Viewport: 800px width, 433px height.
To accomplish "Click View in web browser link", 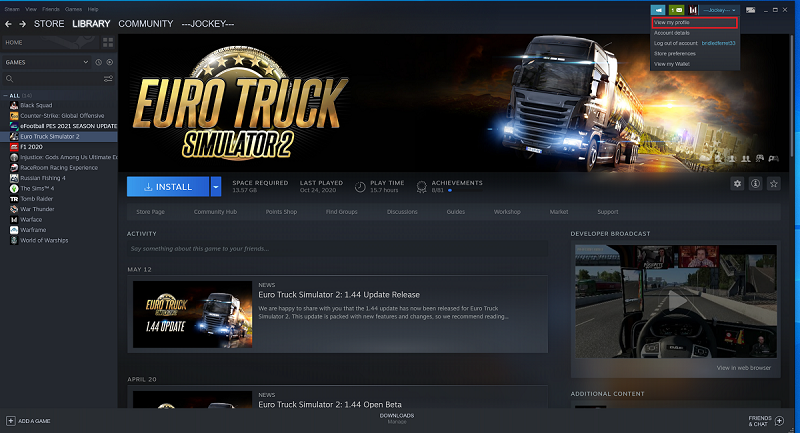I will tap(743, 368).
